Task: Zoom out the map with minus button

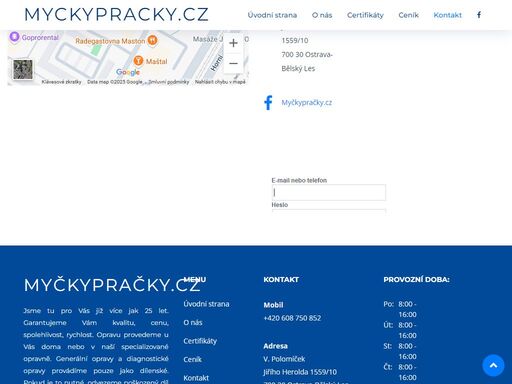Action: pyautogui.click(x=233, y=63)
